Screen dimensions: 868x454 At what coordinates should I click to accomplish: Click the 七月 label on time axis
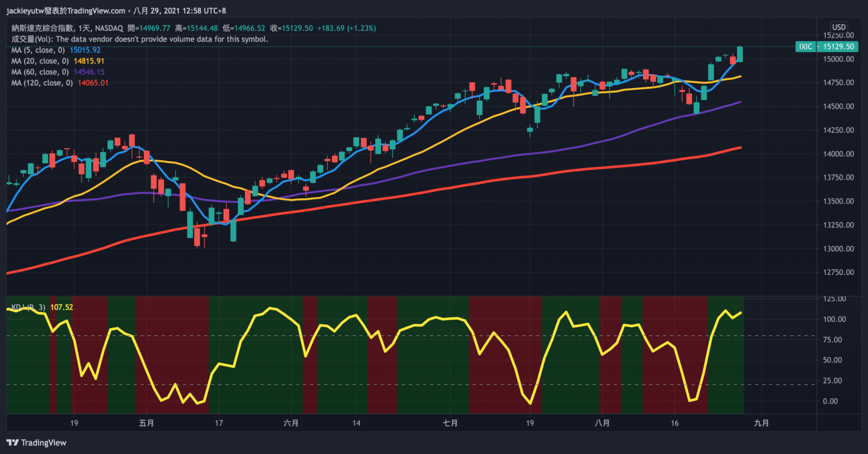[x=450, y=423]
